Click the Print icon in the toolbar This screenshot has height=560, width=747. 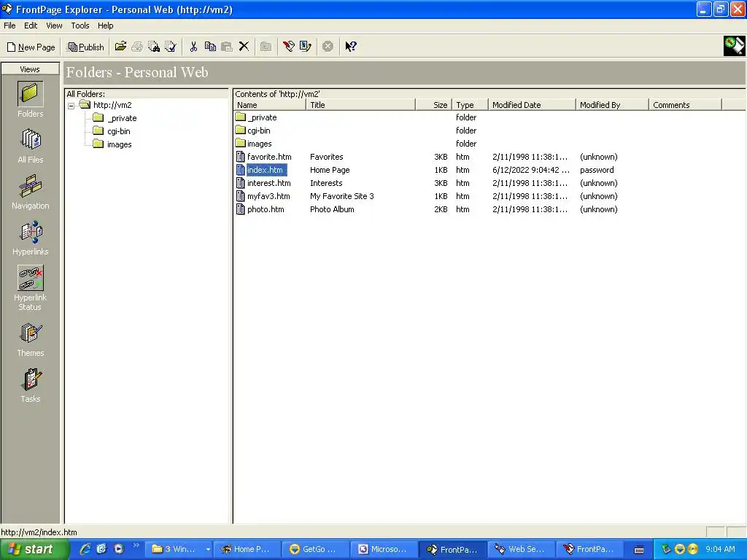(137, 46)
